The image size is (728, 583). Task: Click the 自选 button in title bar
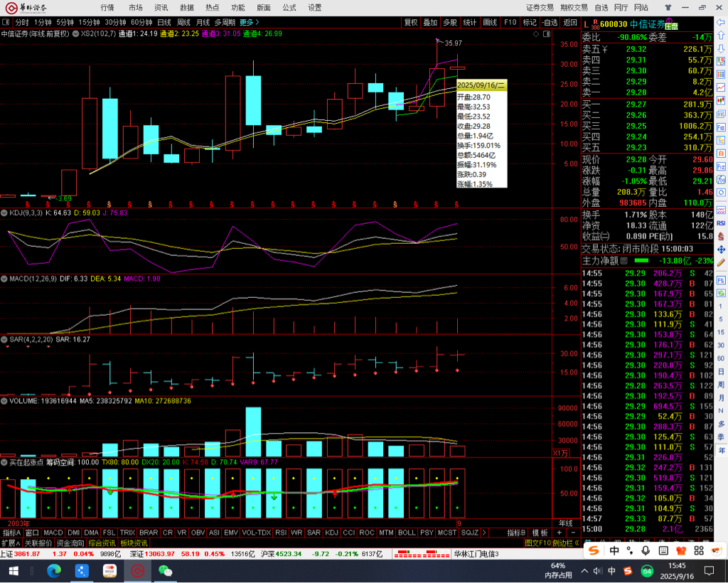(601, 7)
